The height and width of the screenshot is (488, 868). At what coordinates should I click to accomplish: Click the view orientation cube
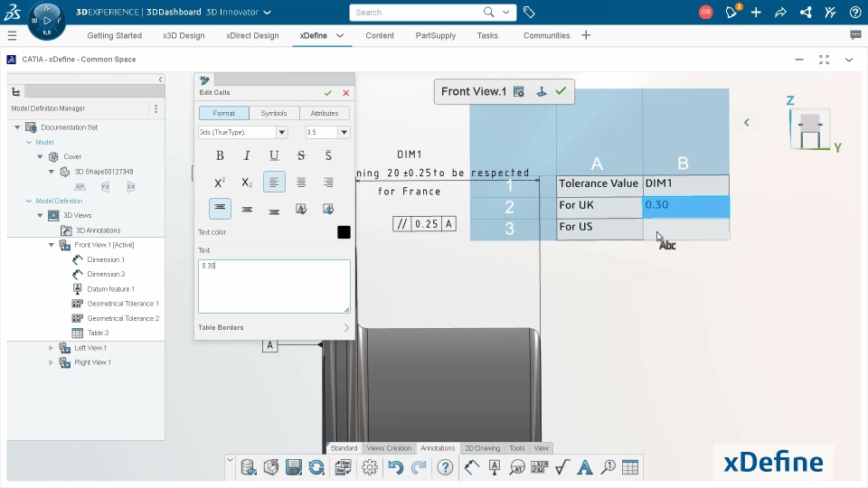point(810,129)
